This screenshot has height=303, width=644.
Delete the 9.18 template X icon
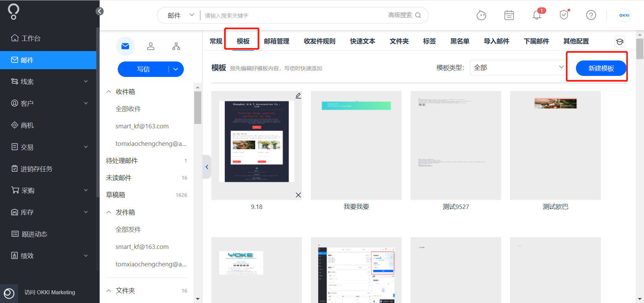pyautogui.click(x=298, y=195)
